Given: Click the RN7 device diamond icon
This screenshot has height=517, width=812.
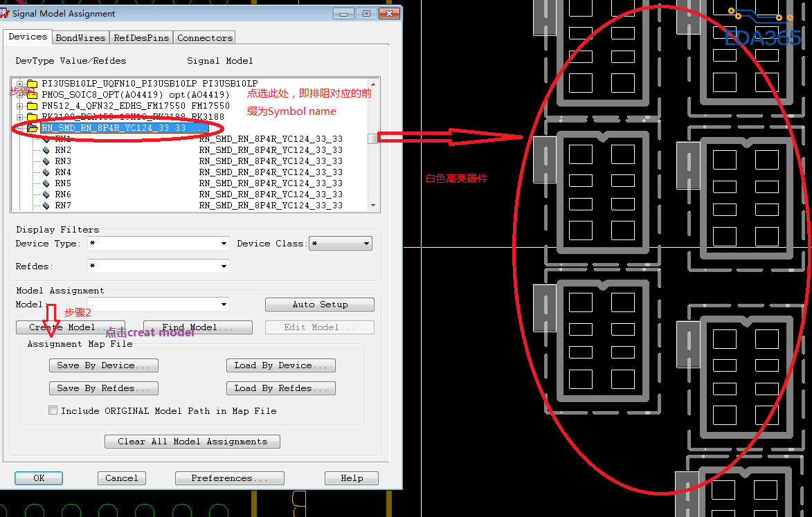Looking at the screenshot, I should (46, 206).
